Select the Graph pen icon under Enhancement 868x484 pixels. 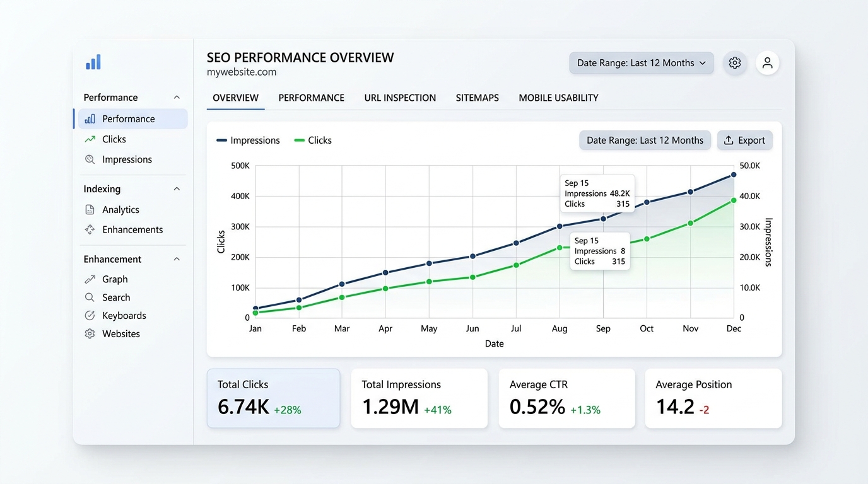tap(90, 279)
